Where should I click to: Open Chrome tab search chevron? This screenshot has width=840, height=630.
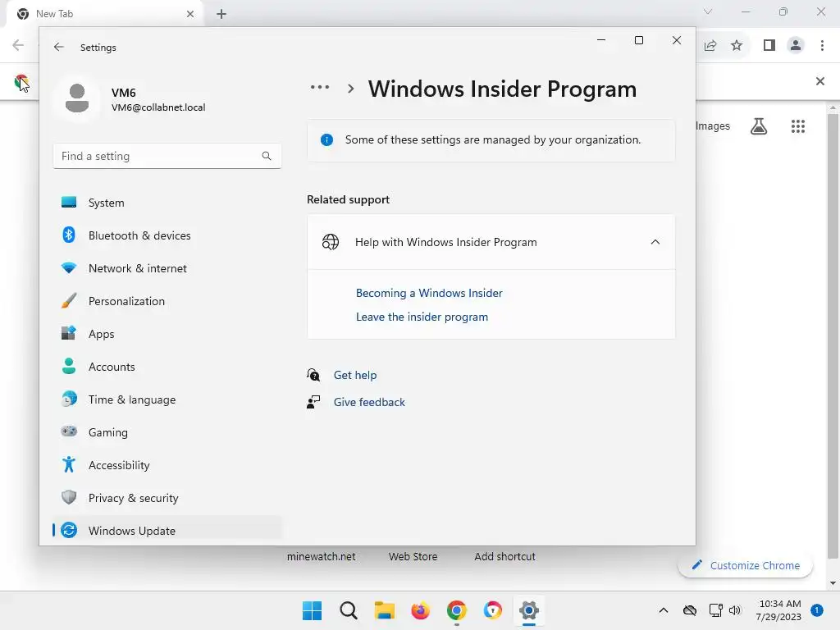[x=708, y=11]
